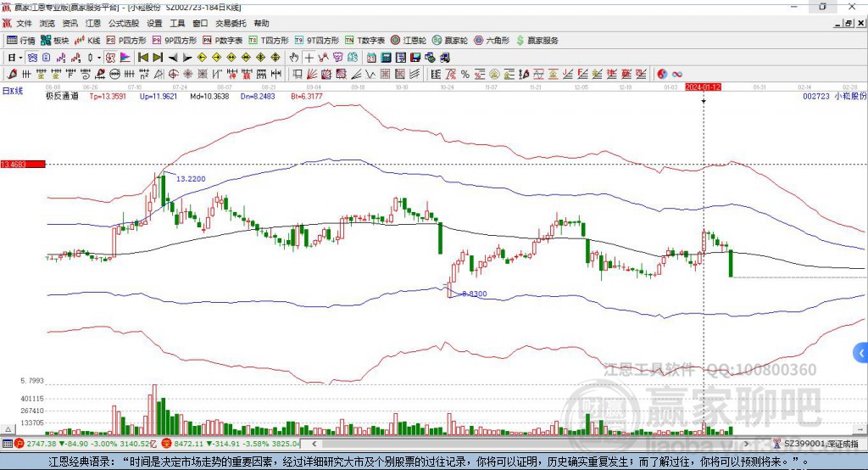Open 赢家服务 with dollar icon
Viewport: 868px width, 470px height.
tap(537, 41)
